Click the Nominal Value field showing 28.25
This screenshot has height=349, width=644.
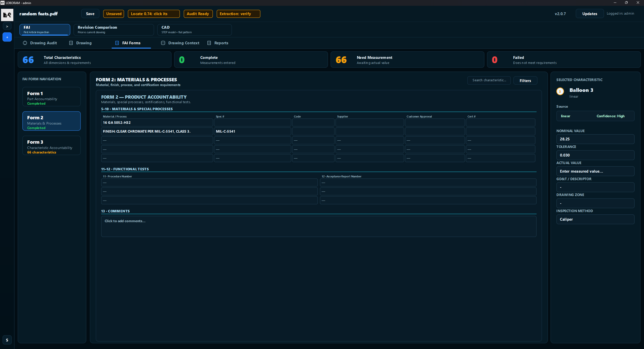point(595,139)
